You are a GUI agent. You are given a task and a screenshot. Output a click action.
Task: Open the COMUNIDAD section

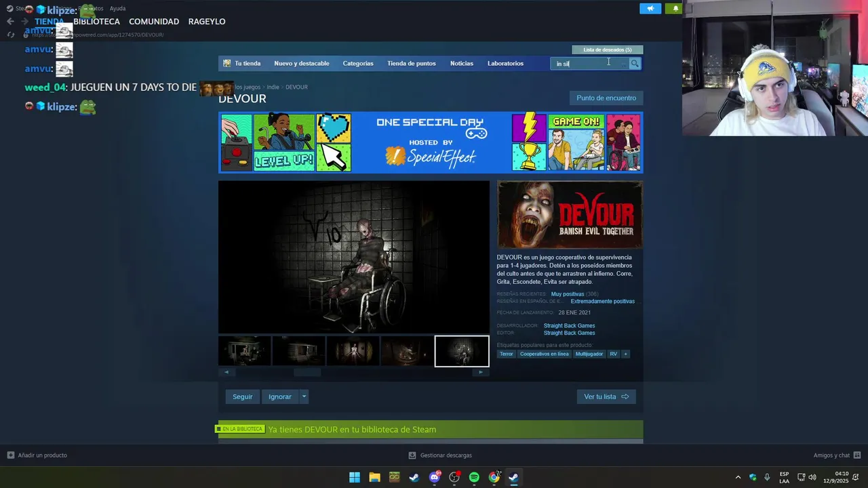click(154, 22)
